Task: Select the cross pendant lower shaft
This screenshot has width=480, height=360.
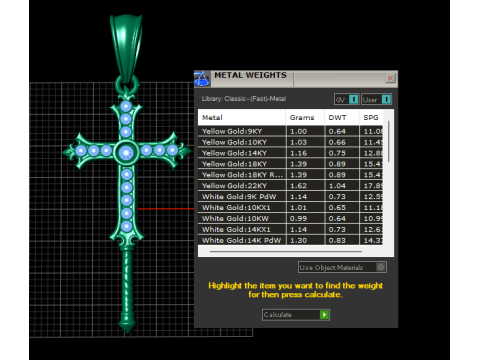Action: click(x=127, y=290)
